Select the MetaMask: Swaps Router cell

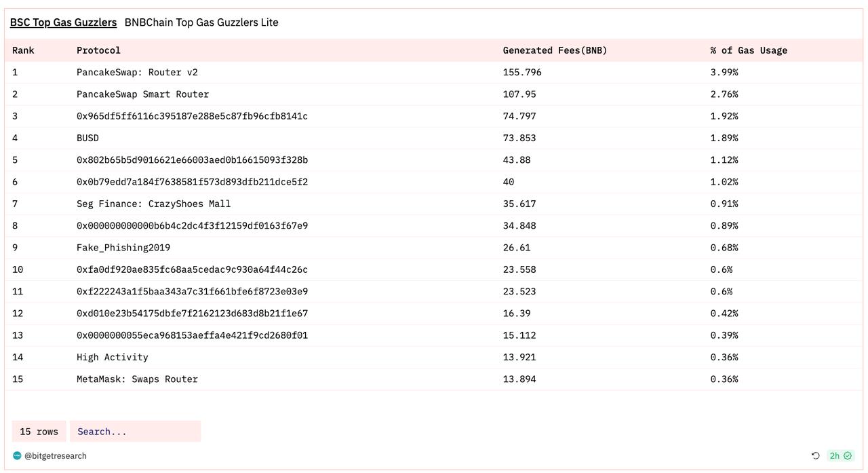137,379
